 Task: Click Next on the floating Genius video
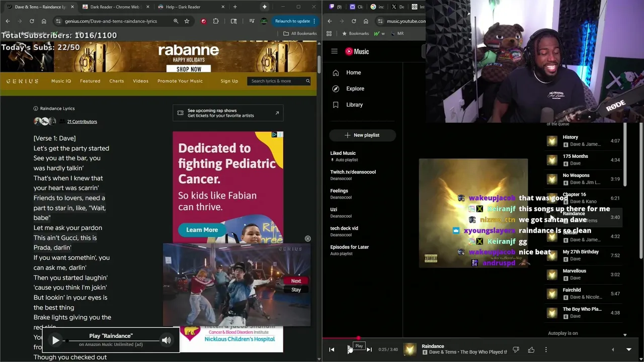coord(296,281)
